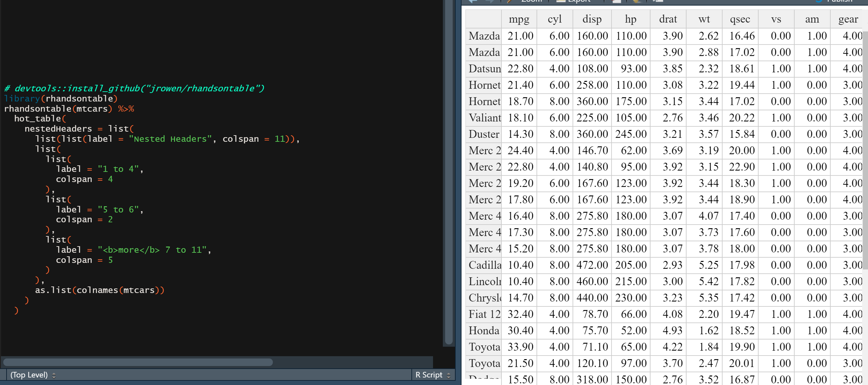Expand the (Top Level) selector arrows
Screen dimensions: 868x385
tap(54, 375)
